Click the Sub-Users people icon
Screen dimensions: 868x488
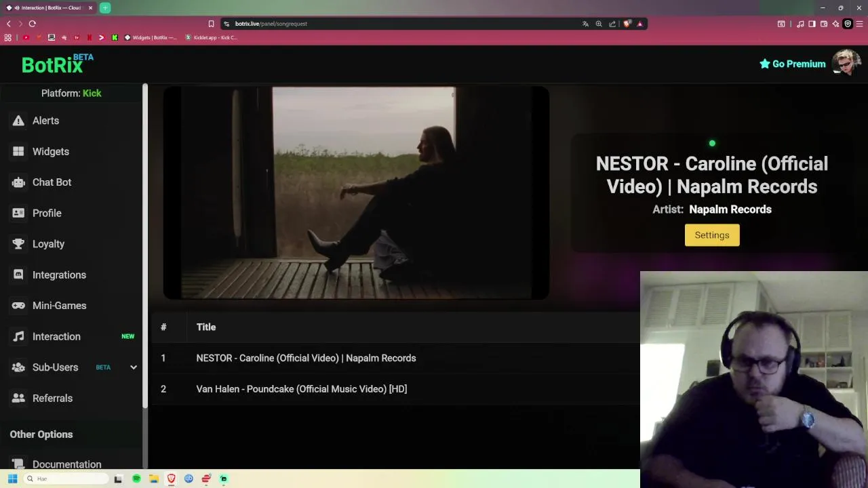point(18,367)
